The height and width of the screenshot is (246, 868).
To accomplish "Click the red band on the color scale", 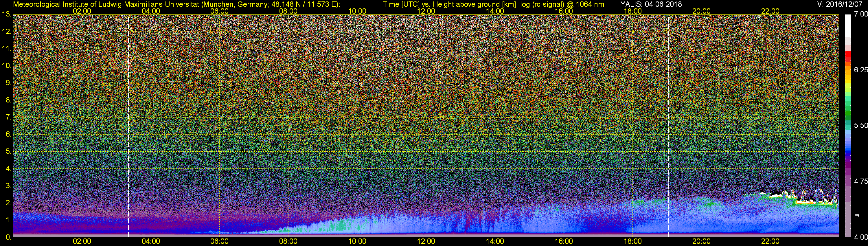I will [848, 56].
